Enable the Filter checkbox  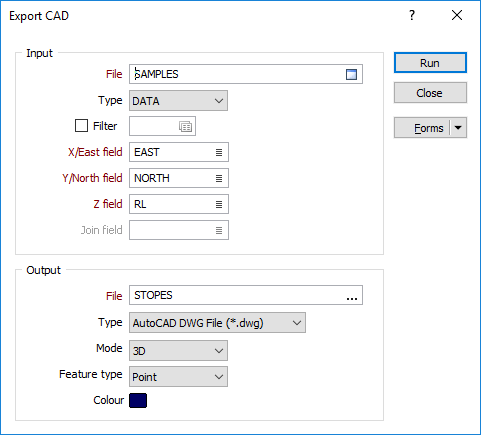(81, 126)
